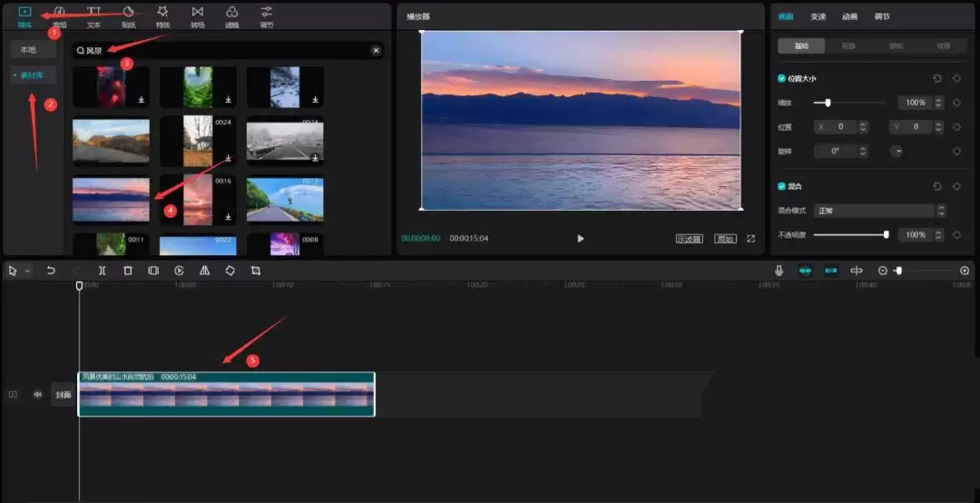980x503 pixels.
Task: Click the 本地 button in media sidebar
Action: 28,50
